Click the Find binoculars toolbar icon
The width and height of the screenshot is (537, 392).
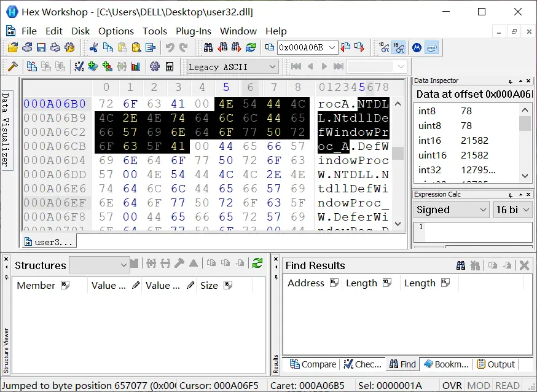point(208,47)
